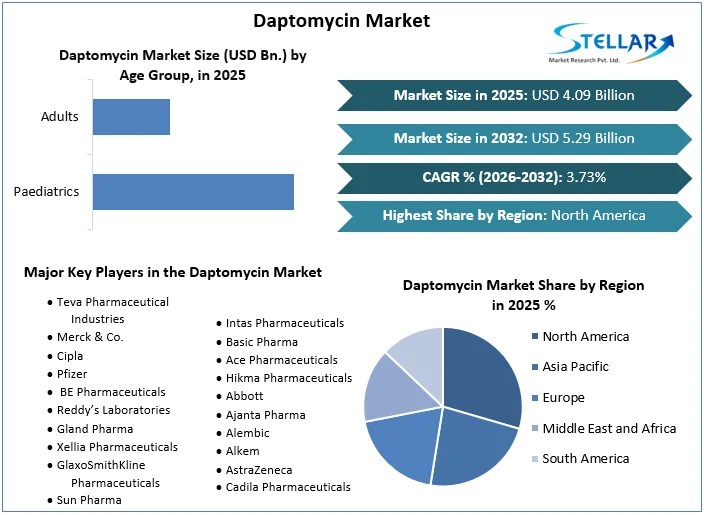The width and height of the screenshot is (706, 515).
Task: Click the bar chart title 'by Age Group, in 2025'
Action: [183, 65]
